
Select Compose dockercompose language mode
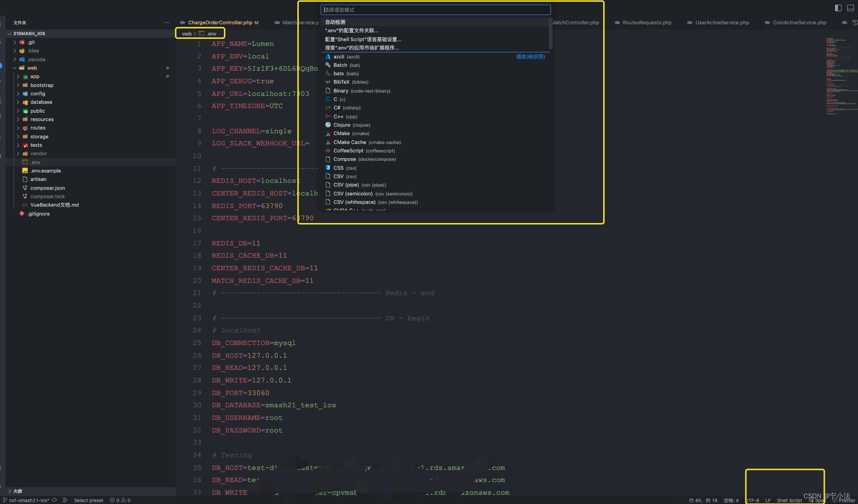pyautogui.click(x=435, y=159)
